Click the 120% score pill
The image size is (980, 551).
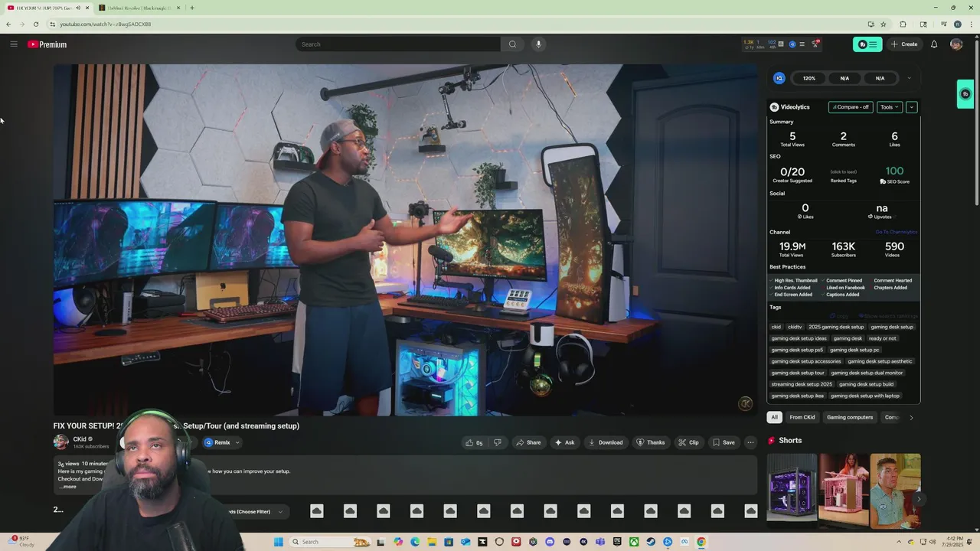point(809,78)
